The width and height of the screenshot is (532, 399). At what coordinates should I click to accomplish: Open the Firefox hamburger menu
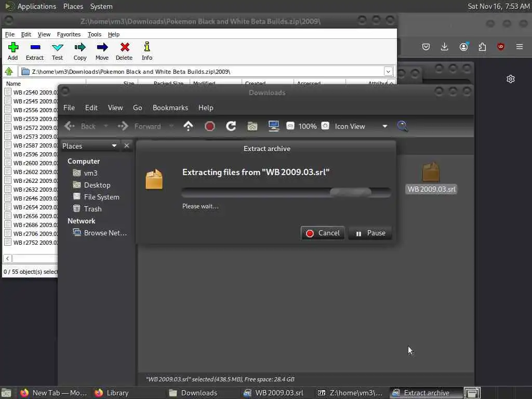click(x=520, y=46)
